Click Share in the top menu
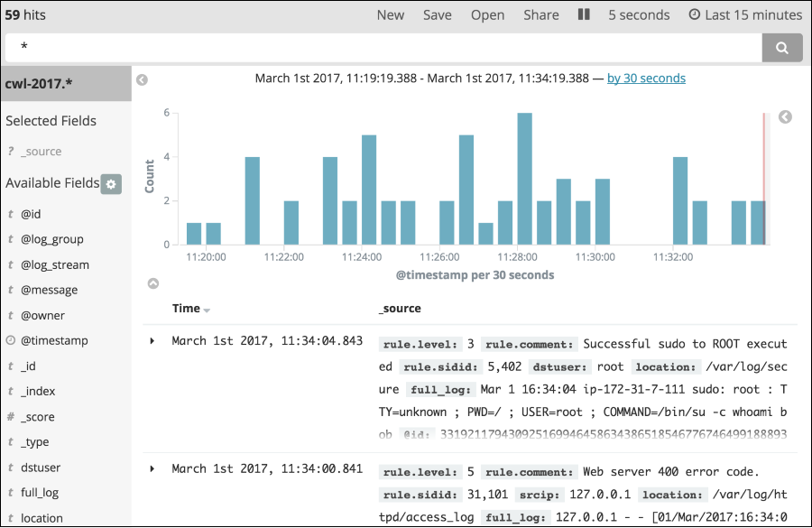The height and width of the screenshot is (528, 812). pyautogui.click(x=540, y=14)
